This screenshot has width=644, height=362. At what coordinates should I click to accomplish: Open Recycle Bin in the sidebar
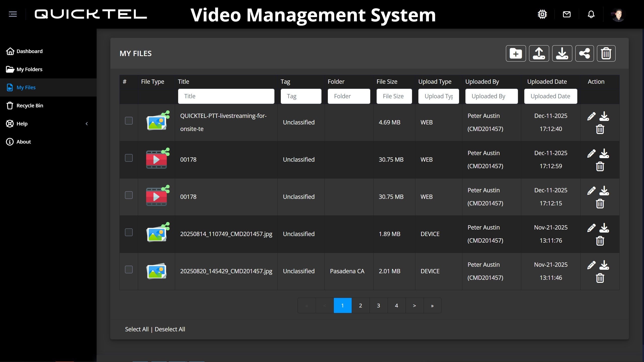[30, 106]
